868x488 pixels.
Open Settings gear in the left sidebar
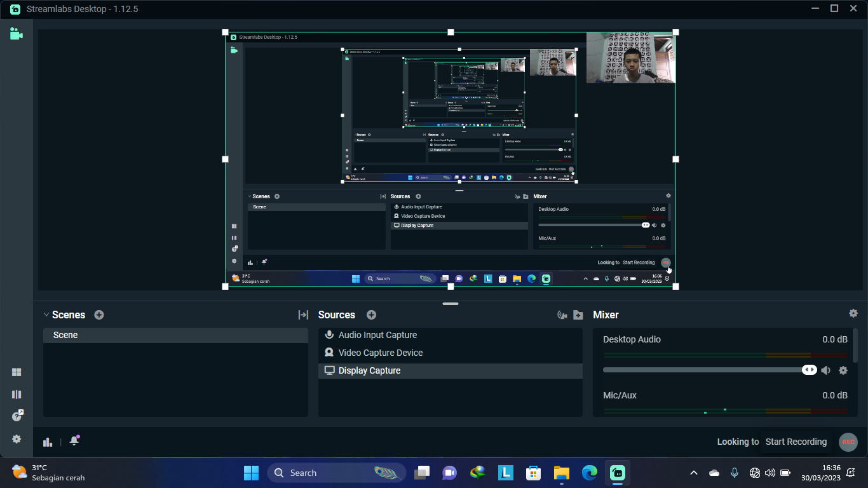(17, 439)
